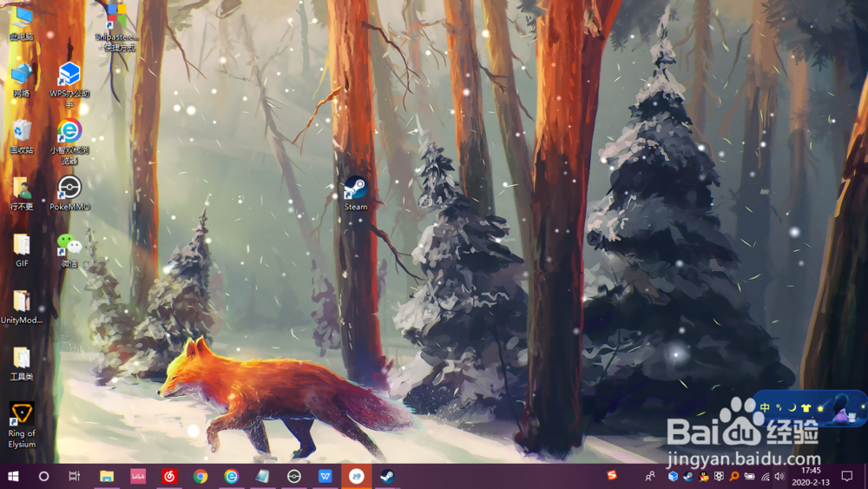Open the QQ penguin tray icon
The height and width of the screenshot is (489, 868).
(704, 476)
